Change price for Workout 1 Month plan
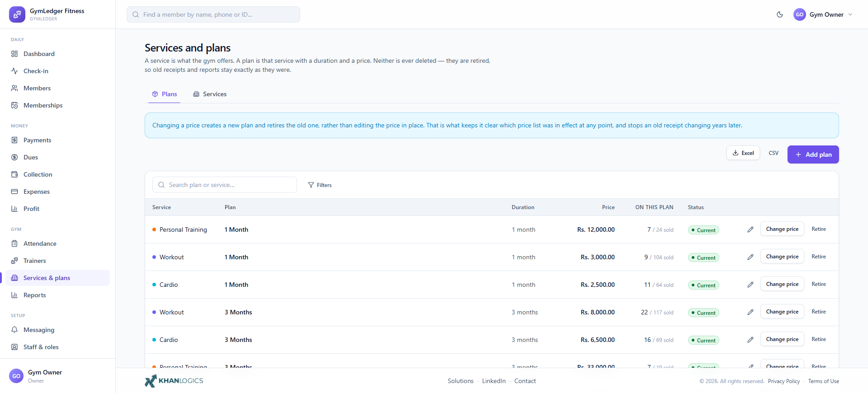The width and height of the screenshot is (868, 393). pyautogui.click(x=782, y=257)
